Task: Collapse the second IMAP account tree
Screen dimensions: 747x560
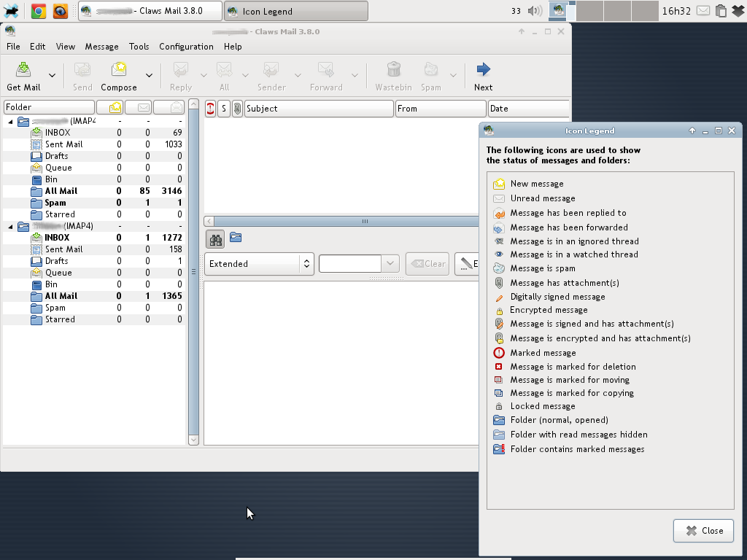Action: (x=10, y=227)
